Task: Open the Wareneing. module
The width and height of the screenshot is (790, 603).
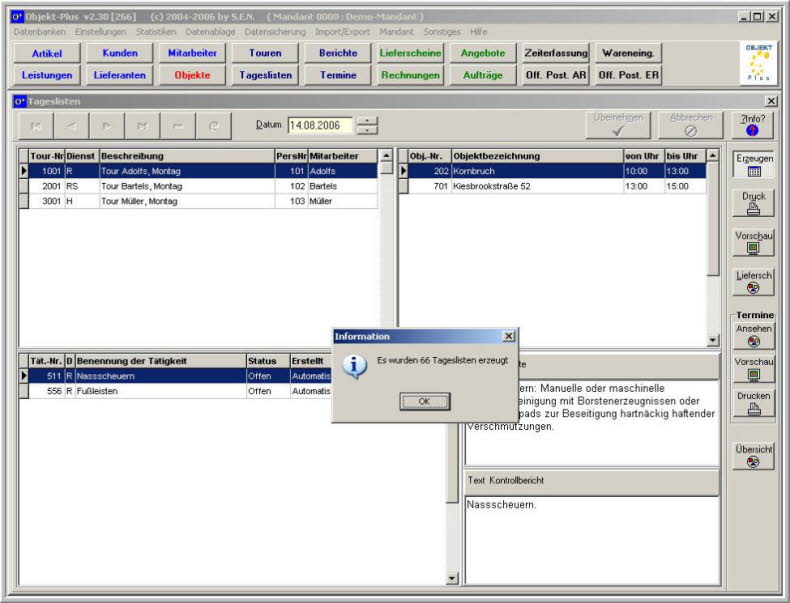Action: [628, 53]
